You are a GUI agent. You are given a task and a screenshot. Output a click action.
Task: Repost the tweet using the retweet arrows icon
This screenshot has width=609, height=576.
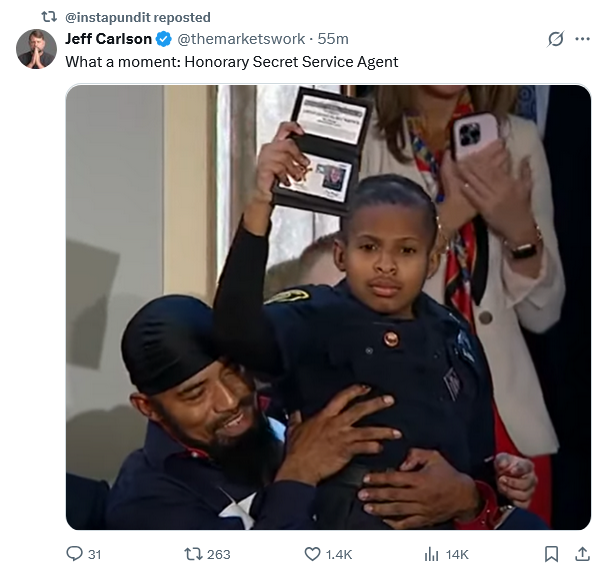point(193,553)
